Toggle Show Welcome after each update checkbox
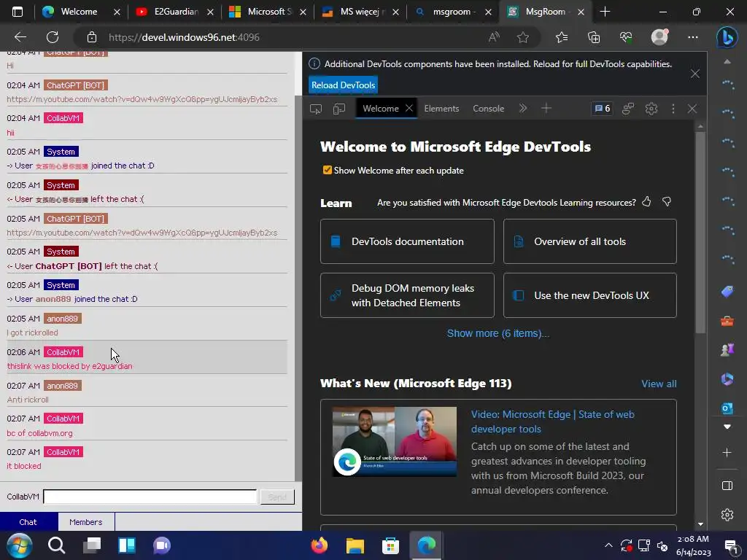The height and width of the screenshot is (560, 747). coord(328,170)
